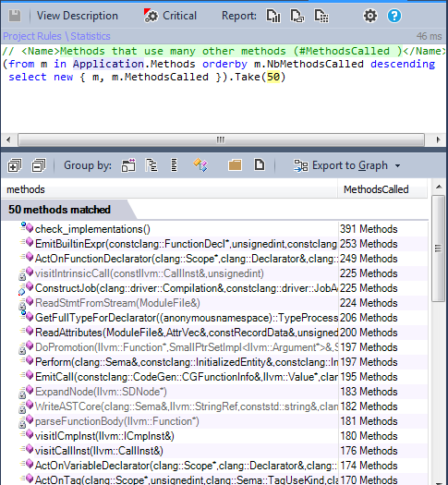This screenshot has width=448, height=485.
Task: Click the horizontal scrollbar of query editor
Action: point(221,139)
